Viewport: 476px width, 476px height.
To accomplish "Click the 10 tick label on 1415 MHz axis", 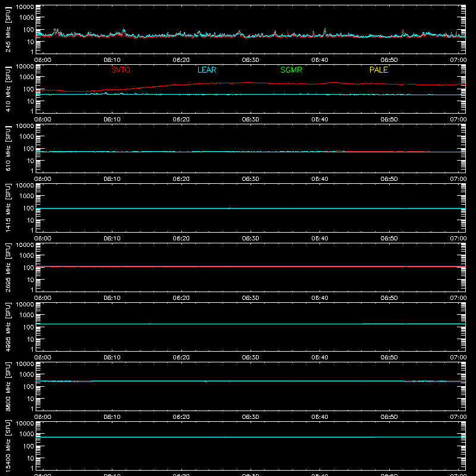I will click(x=30, y=220).
